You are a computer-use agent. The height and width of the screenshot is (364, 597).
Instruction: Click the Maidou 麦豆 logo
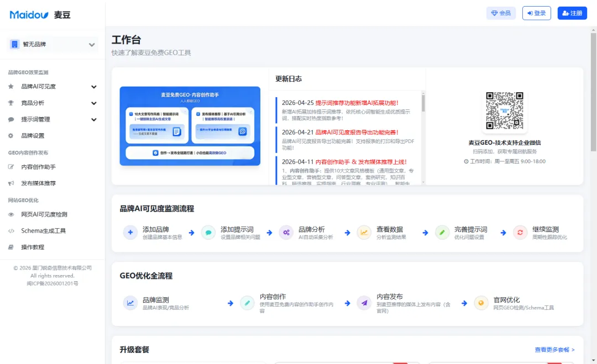[40, 15]
